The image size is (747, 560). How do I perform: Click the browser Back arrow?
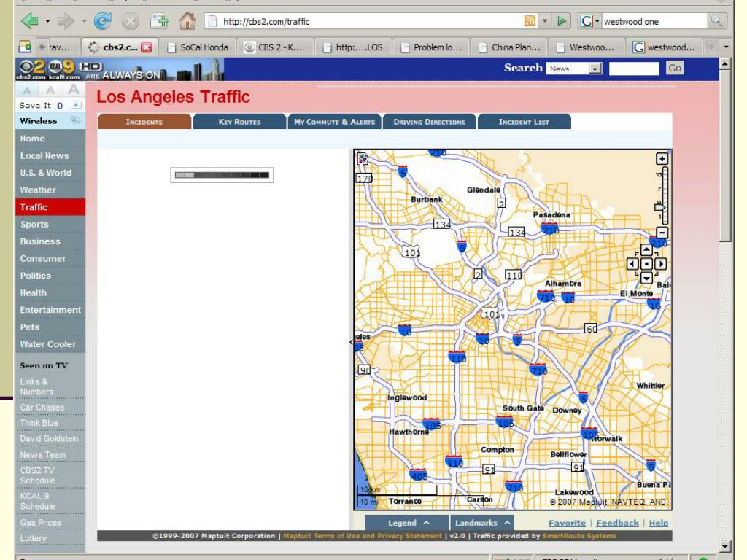coord(30,21)
